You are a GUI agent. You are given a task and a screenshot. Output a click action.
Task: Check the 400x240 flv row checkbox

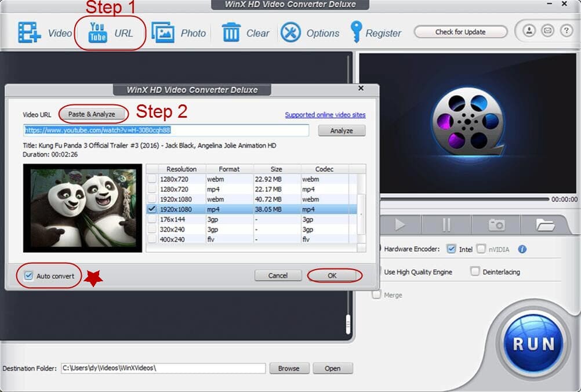[x=152, y=239]
